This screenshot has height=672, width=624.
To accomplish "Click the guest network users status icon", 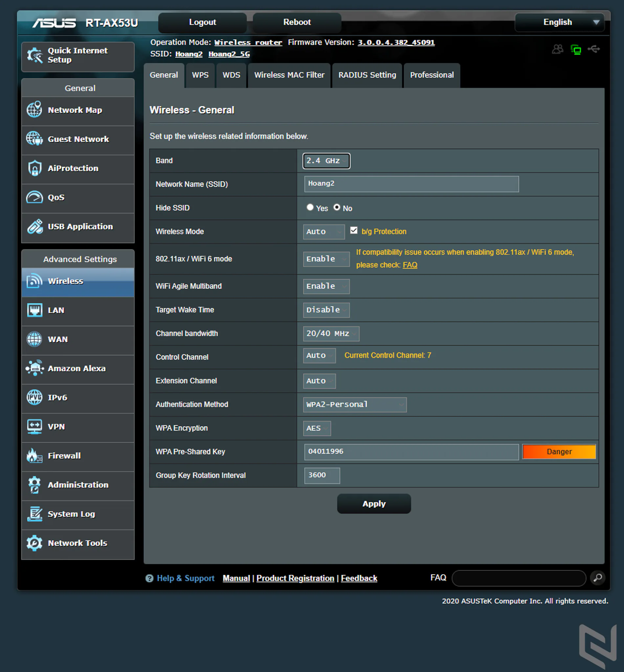I will coord(558,49).
